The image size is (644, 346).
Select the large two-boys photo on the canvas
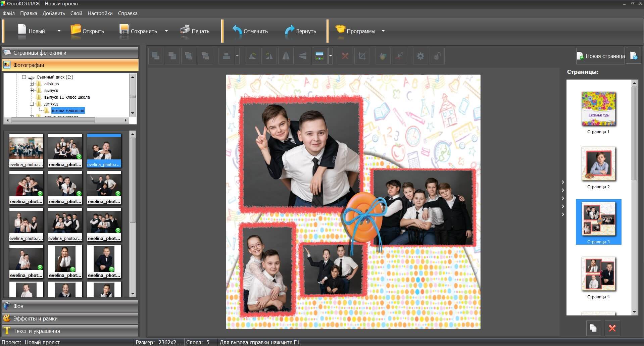pos(301,154)
